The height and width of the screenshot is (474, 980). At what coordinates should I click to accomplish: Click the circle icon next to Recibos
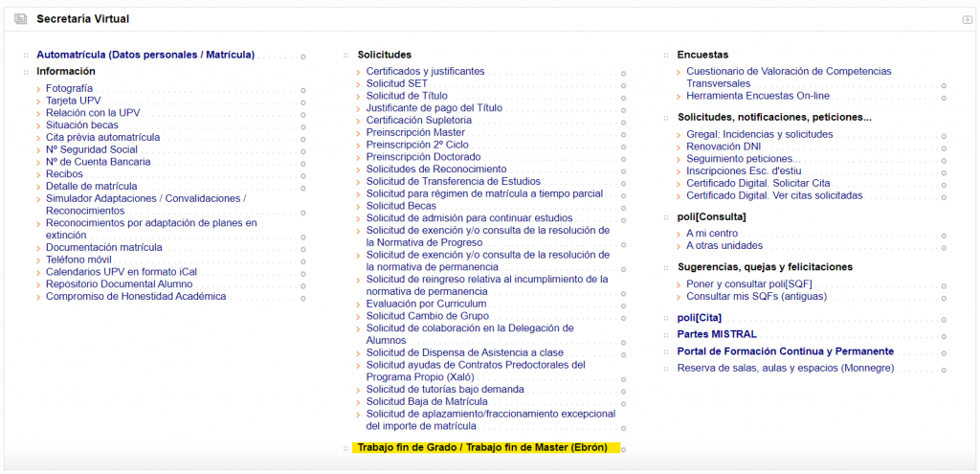[x=303, y=175]
